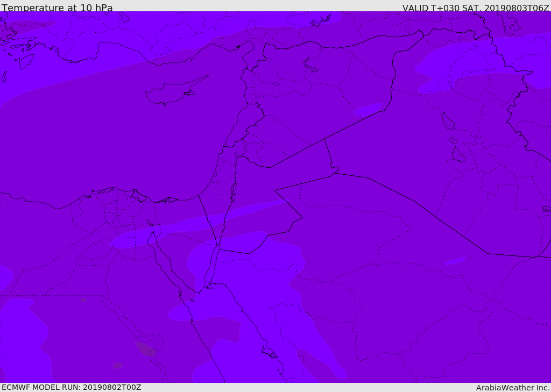Image resolution: width=551 pixels, height=392 pixels.
Task: Click the 'ArabiaWeather Inc.' credit text
Action: pos(513,388)
